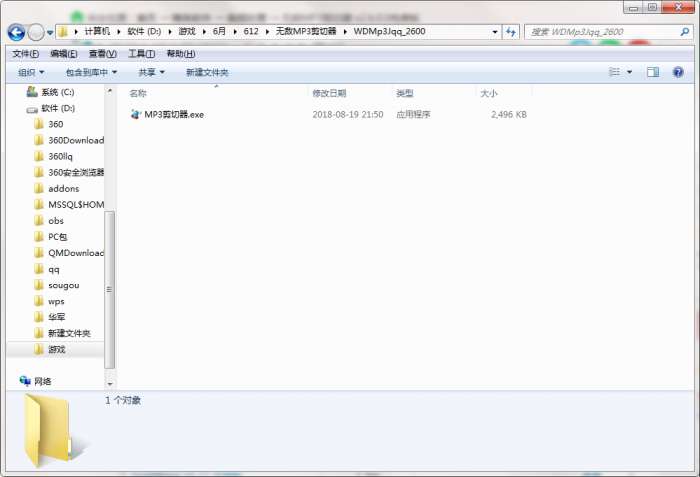Click the 2,496 KB size cell
Image resolution: width=700 pixels, height=477 pixels.
(509, 114)
